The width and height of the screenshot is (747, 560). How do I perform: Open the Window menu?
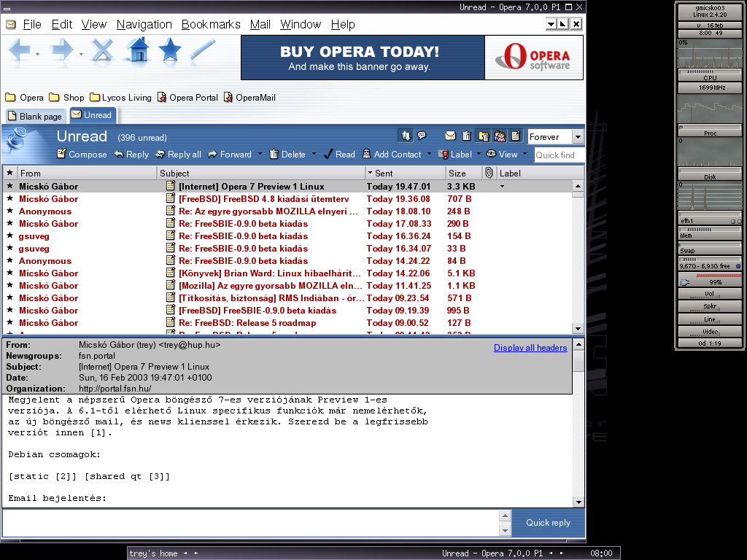click(300, 24)
